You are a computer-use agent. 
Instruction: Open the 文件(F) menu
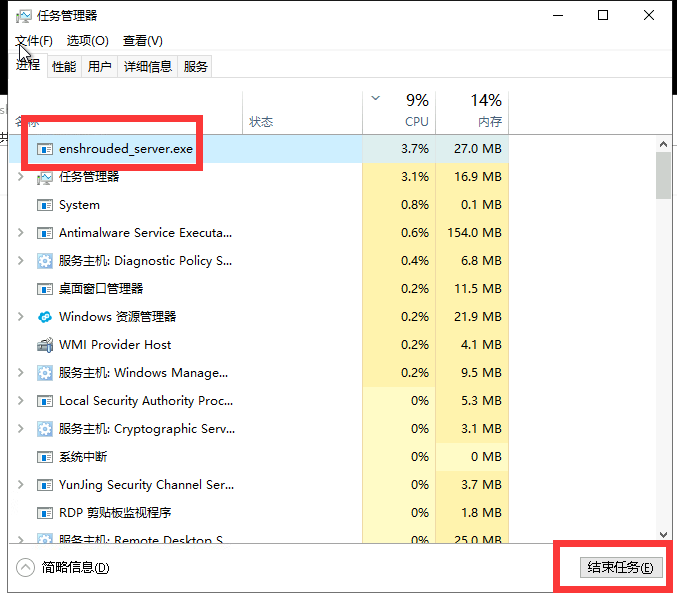[34, 41]
